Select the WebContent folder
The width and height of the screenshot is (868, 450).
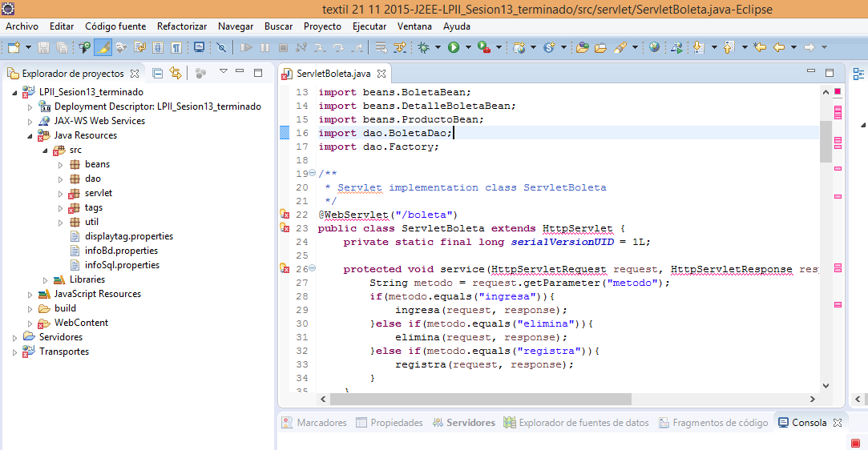pyautogui.click(x=81, y=323)
